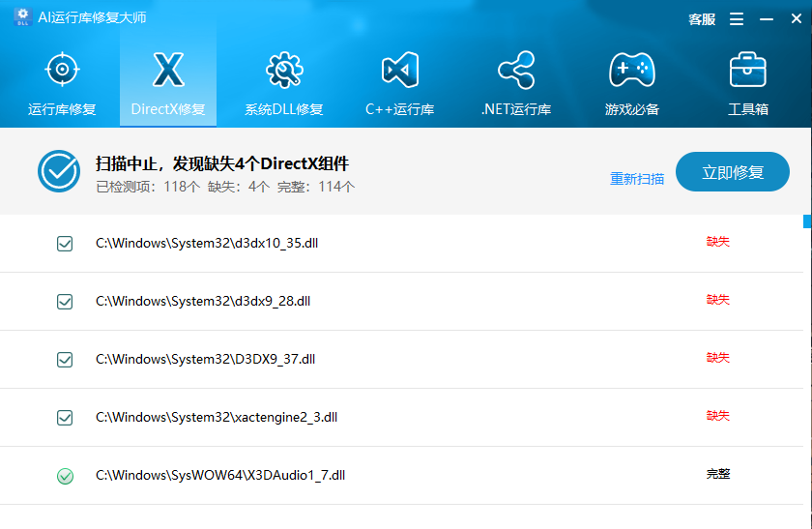
Task: Uncheck the D3DX9_37.dll checkbox
Action: [65, 360]
